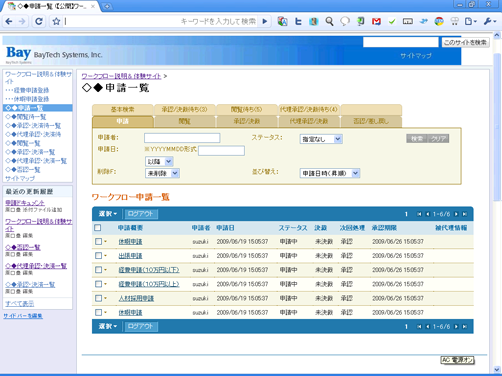Expand the 選択 menu in top table bar
Viewport: 502px width, 376px height.
point(108,214)
